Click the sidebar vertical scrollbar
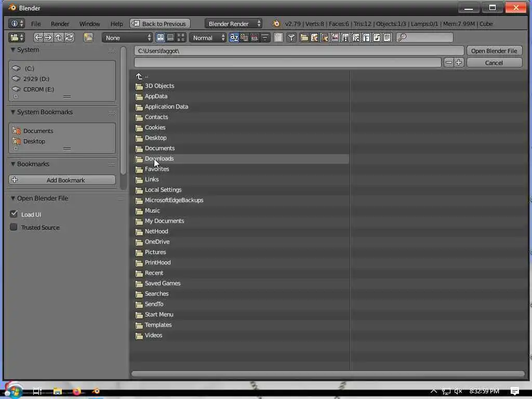 click(124, 111)
